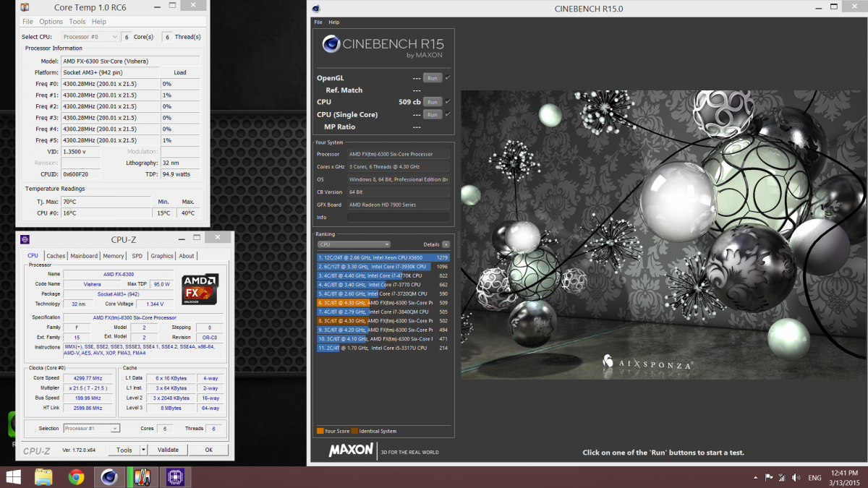Screen dimensions: 868x488
Task: Select the Intel Xeon CPU X5650 ranking row
Action: coord(383,257)
